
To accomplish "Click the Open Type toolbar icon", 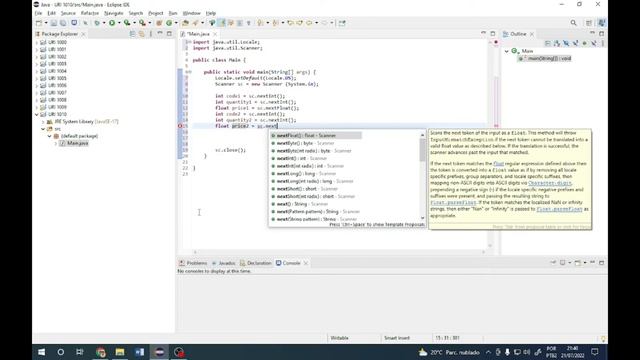I will 185,23.
